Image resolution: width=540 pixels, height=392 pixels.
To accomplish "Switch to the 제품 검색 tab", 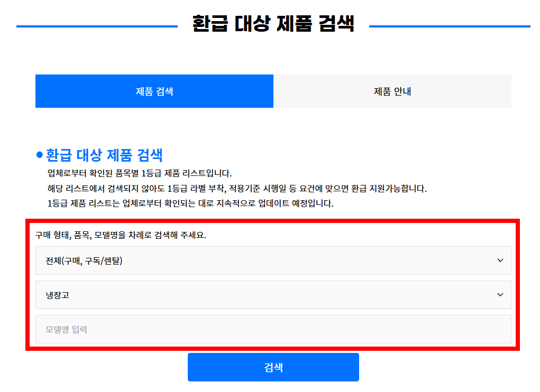I will 154,91.
